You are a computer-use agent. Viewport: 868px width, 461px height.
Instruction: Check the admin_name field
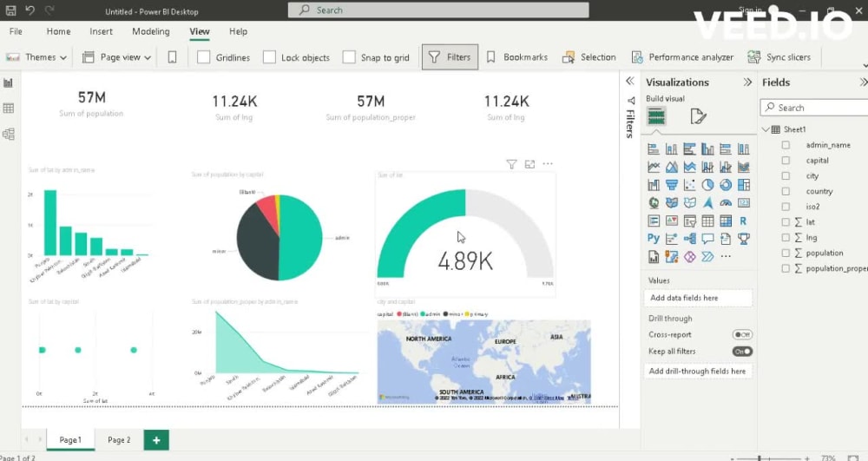[786, 145]
